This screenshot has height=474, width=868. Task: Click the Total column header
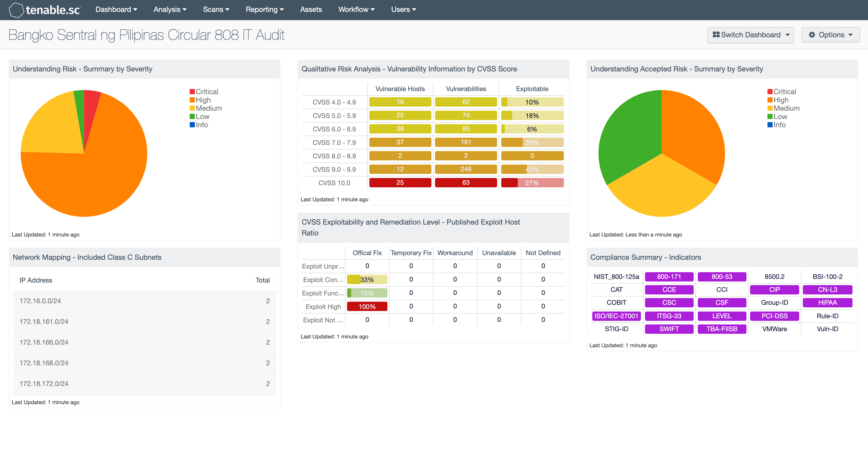tap(263, 280)
